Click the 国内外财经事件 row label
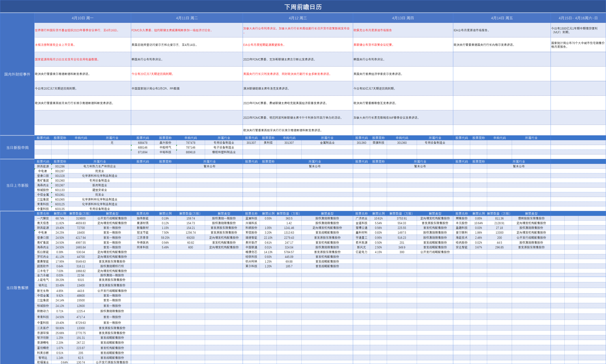606x364 pixels. click(17, 74)
